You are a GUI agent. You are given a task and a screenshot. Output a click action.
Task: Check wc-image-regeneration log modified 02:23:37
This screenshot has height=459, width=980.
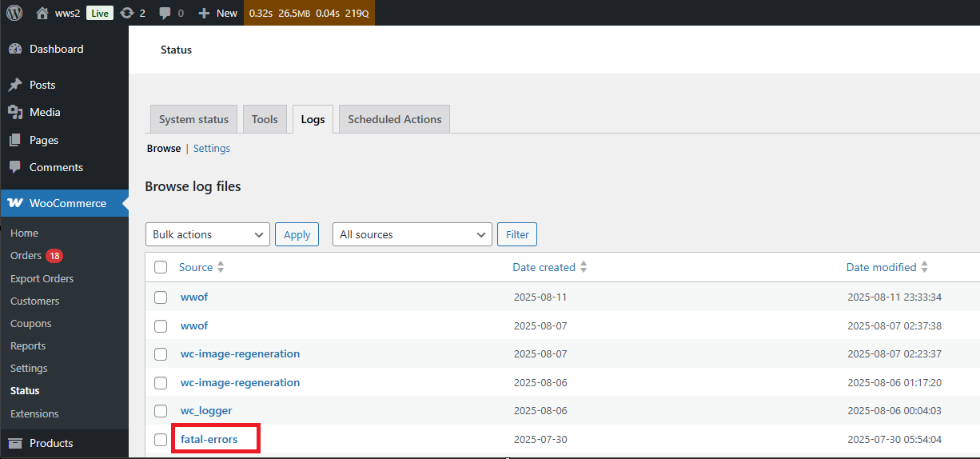(x=161, y=354)
